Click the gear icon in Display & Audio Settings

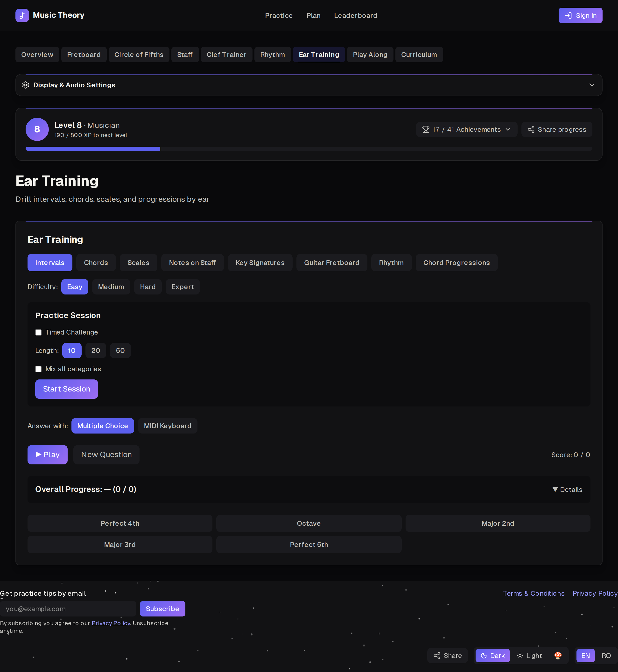pyautogui.click(x=25, y=85)
